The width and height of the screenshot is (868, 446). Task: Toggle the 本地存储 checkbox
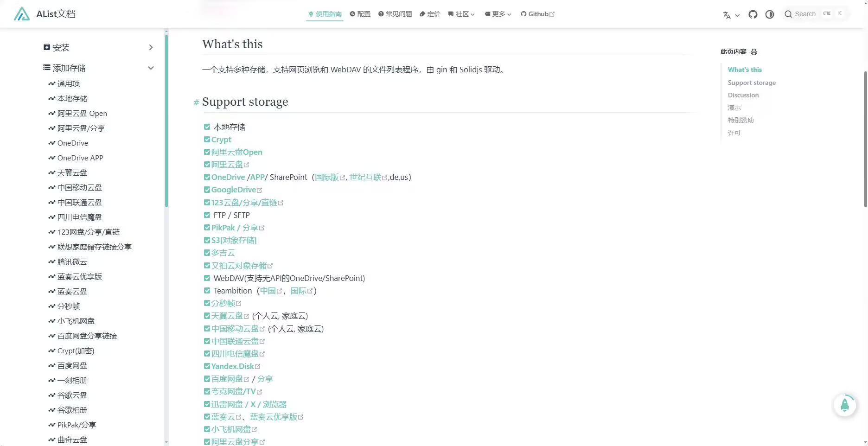[207, 127]
